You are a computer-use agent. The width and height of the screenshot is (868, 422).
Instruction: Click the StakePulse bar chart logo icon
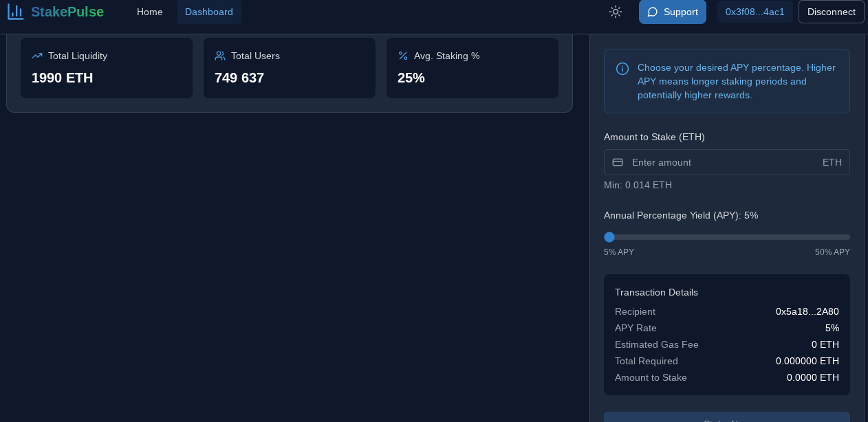(15, 12)
